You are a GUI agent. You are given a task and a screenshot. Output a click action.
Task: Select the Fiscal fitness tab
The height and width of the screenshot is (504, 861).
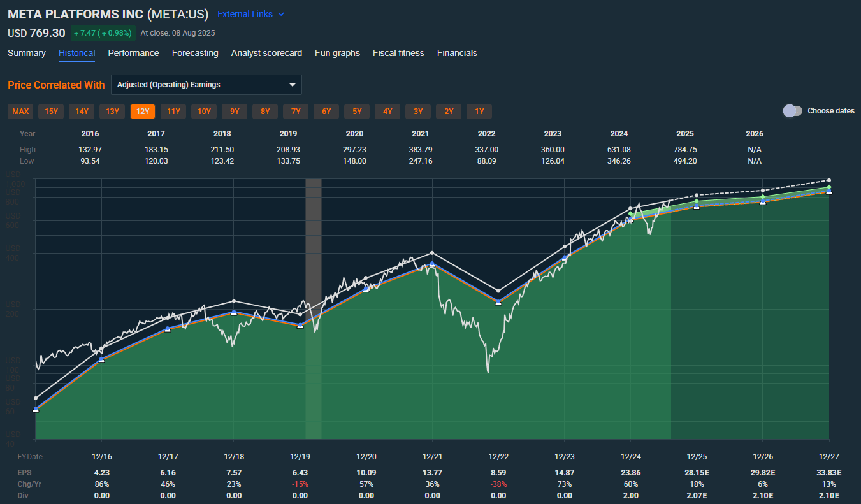pyautogui.click(x=398, y=53)
